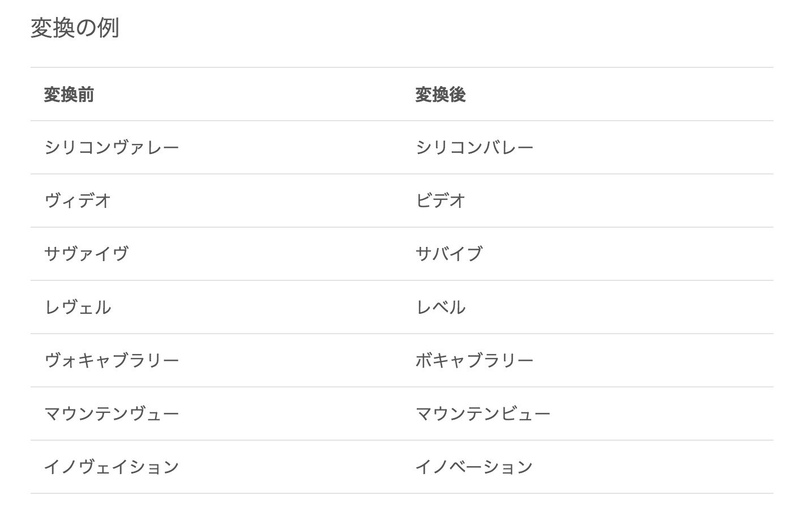Select the 変換前 column header
812x520 pixels.
pyautogui.click(x=69, y=95)
